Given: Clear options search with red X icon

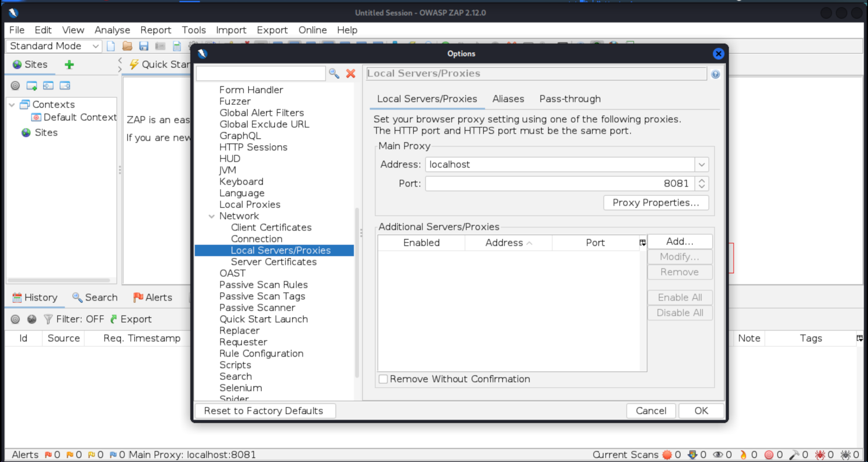Looking at the screenshot, I should [x=350, y=73].
